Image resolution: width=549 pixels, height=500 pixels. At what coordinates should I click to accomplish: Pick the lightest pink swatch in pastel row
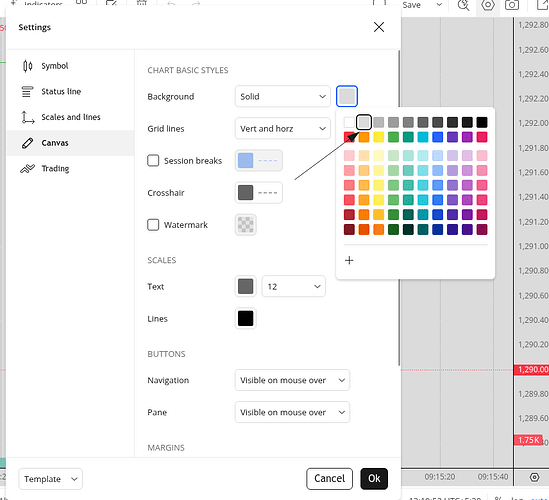pyautogui.click(x=349, y=155)
